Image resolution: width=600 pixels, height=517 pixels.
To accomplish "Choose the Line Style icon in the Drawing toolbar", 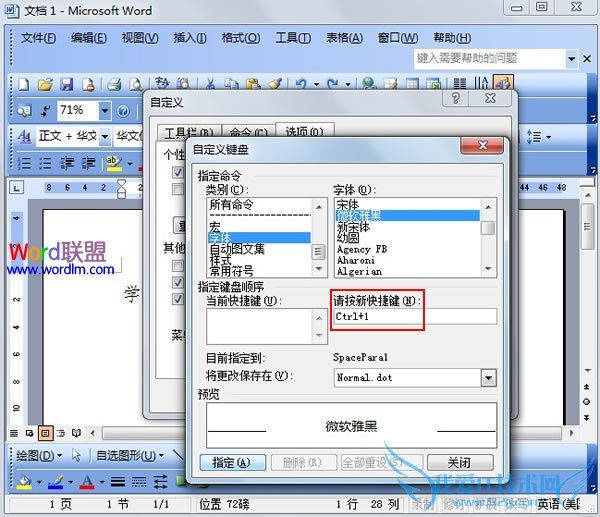I will coord(118,482).
